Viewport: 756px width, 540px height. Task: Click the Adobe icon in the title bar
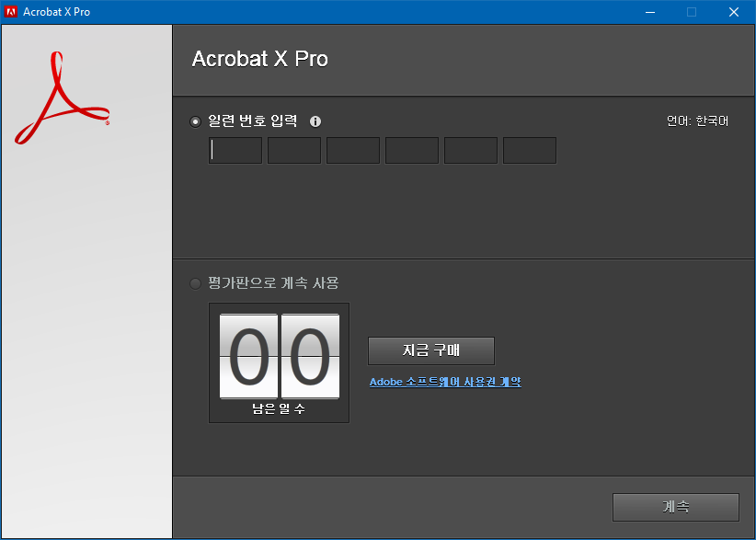11,12
